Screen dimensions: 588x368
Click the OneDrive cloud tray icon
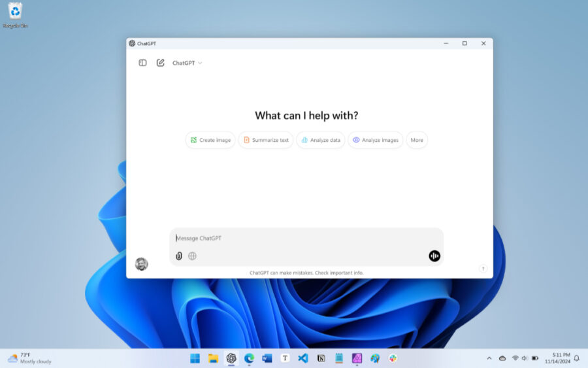click(502, 358)
